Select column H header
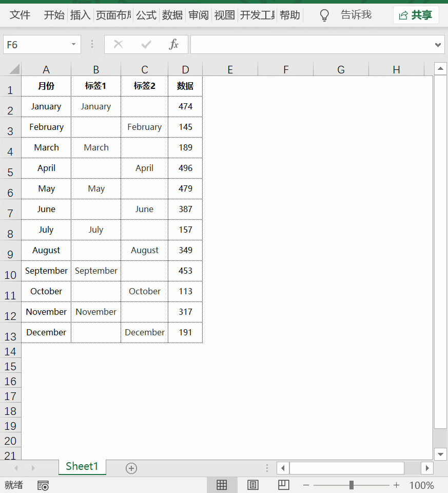The width and height of the screenshot is (448, 493). (x=397, y=69)
